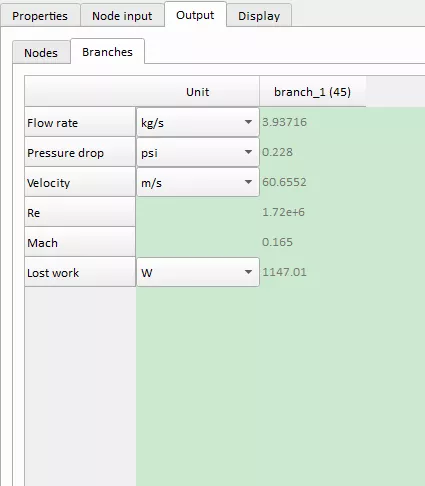Switch to the Properties tab

pyautogui.click(x=40, y=16)
